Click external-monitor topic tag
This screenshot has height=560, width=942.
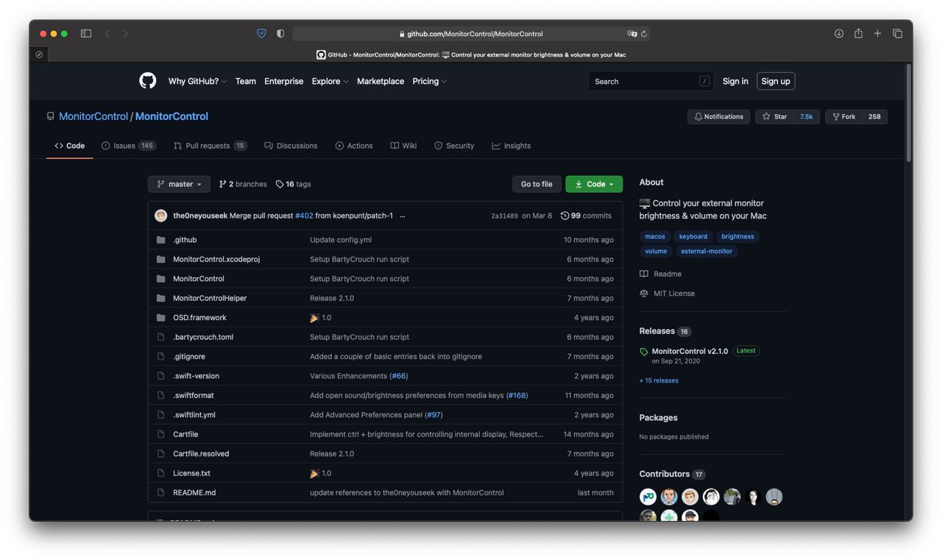point(706,251)
